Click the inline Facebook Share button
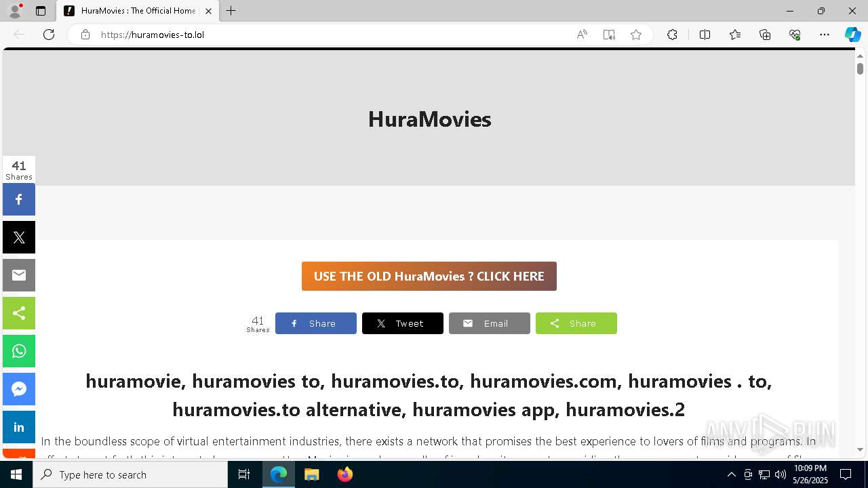 click(x=316, y=323)
